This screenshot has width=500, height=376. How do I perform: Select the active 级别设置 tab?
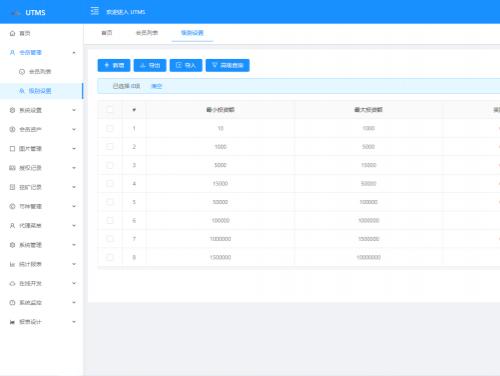[x=192, y=33]
